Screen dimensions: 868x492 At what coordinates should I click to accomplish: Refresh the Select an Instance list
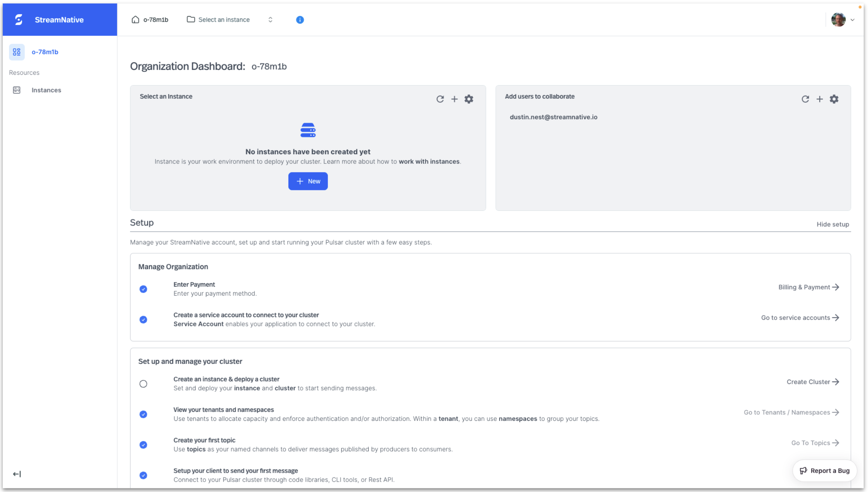coord(440,99)
